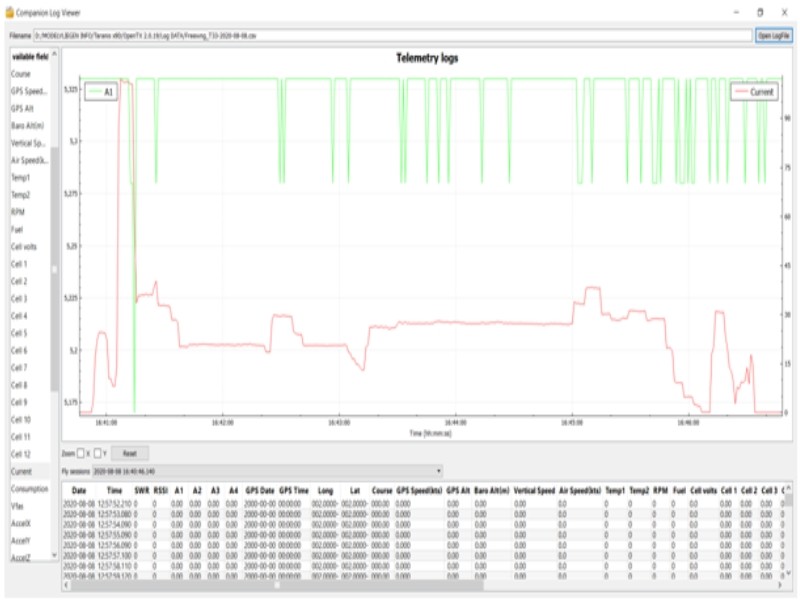Click the table's left horizontal scroll arrow
The width and height of the screenshot is (800, 600).
pos(67,586)
